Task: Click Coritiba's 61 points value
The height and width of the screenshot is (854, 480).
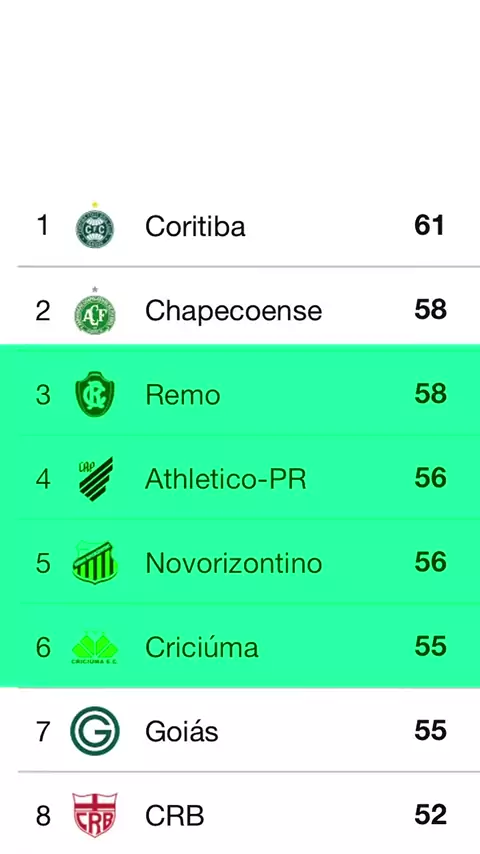Action: [429, 225]
